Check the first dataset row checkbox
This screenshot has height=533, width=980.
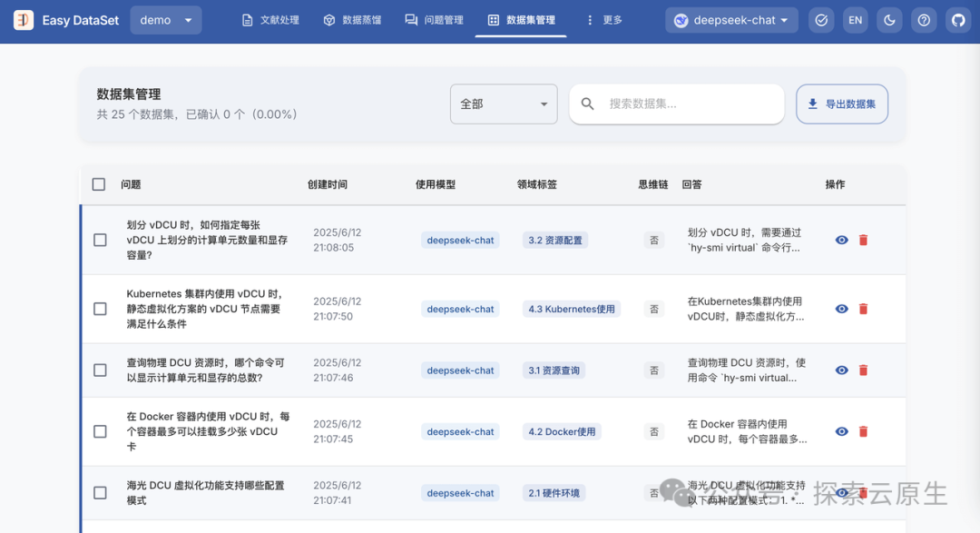point(99,240)
